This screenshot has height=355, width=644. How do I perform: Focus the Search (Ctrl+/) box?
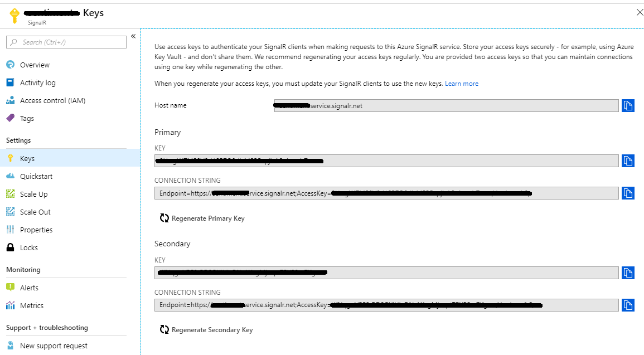click(x=66, y=42)
